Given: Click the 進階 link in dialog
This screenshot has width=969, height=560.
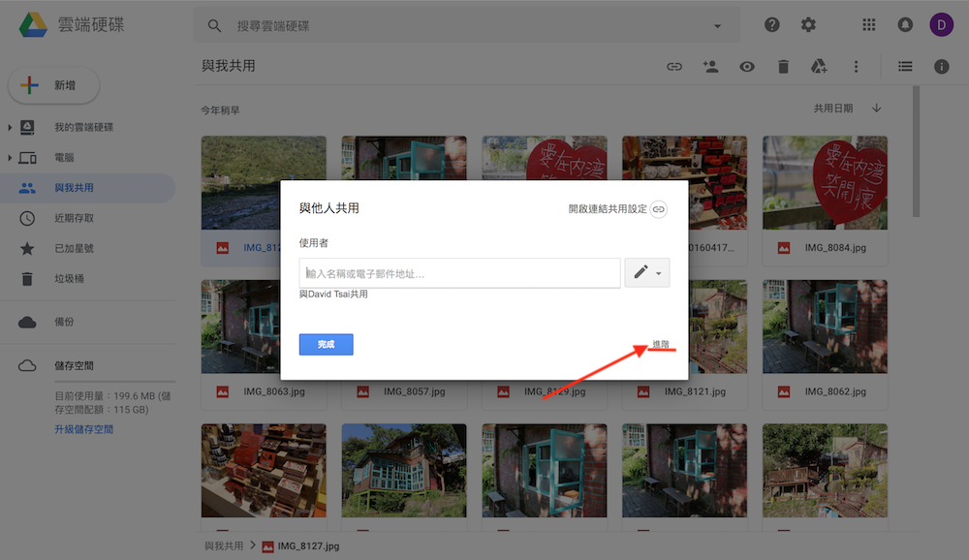Looking at the screenshot, I should tap(660, 344).
